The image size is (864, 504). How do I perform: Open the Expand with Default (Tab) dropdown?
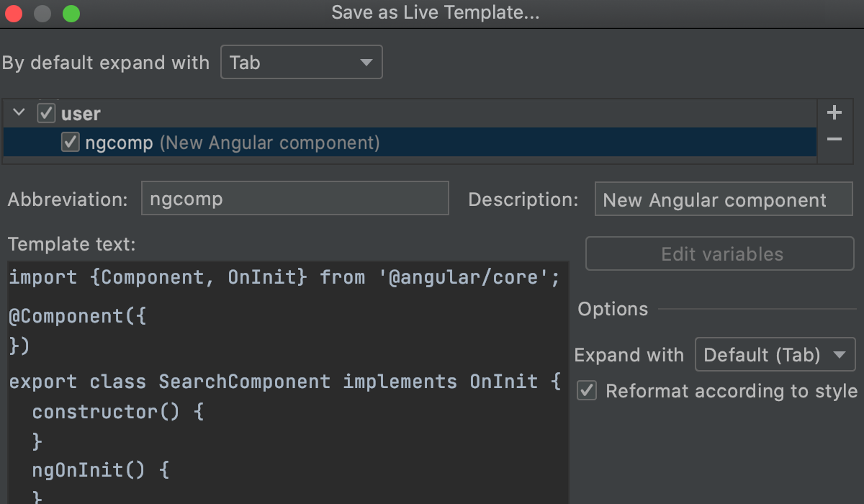click(x=775, y=355)
